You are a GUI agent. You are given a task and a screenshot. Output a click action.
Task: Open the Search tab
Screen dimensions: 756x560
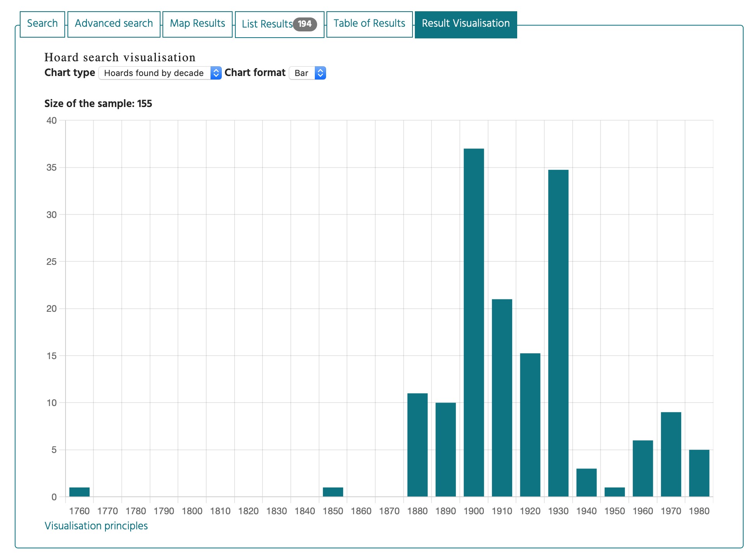pyautogui.click(x=42, y=24)
